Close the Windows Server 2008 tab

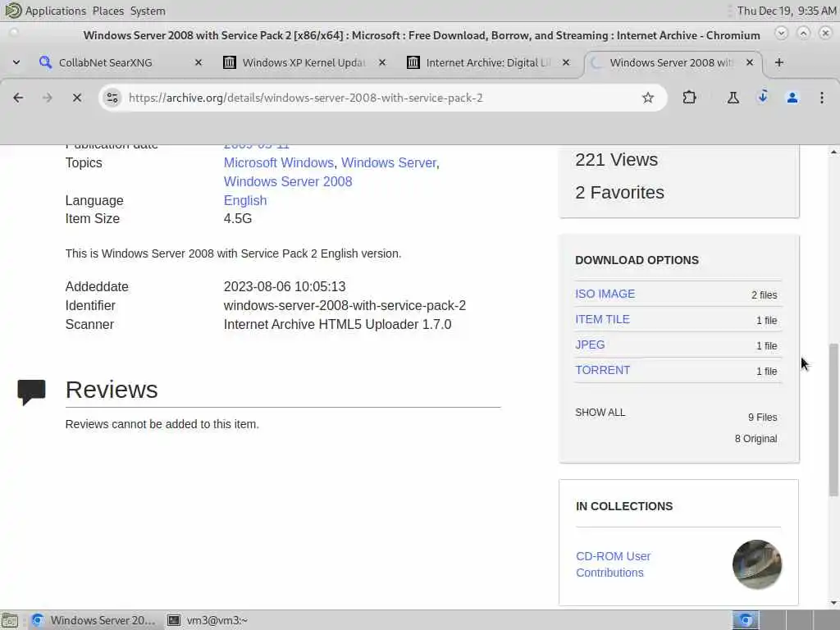click(x=750, y=62)
